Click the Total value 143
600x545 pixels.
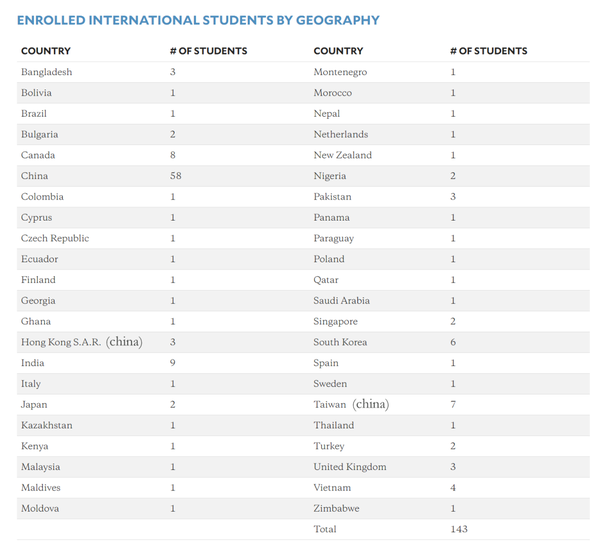click(x=459, y=529)
